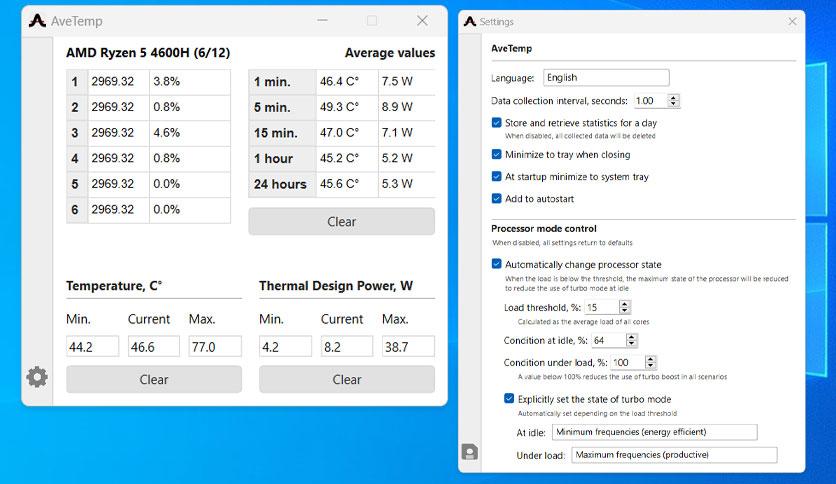Disable Store and retrieve statistics for a day

[x=496, y=123]
